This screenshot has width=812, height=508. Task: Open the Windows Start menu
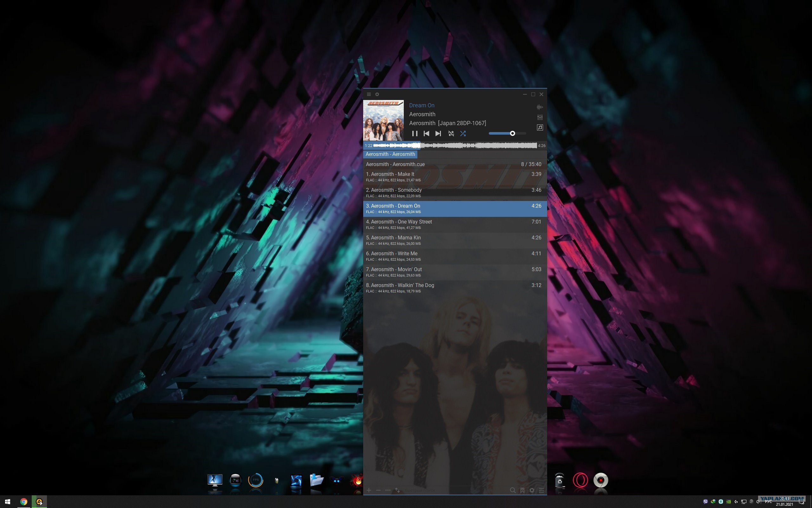7,502
